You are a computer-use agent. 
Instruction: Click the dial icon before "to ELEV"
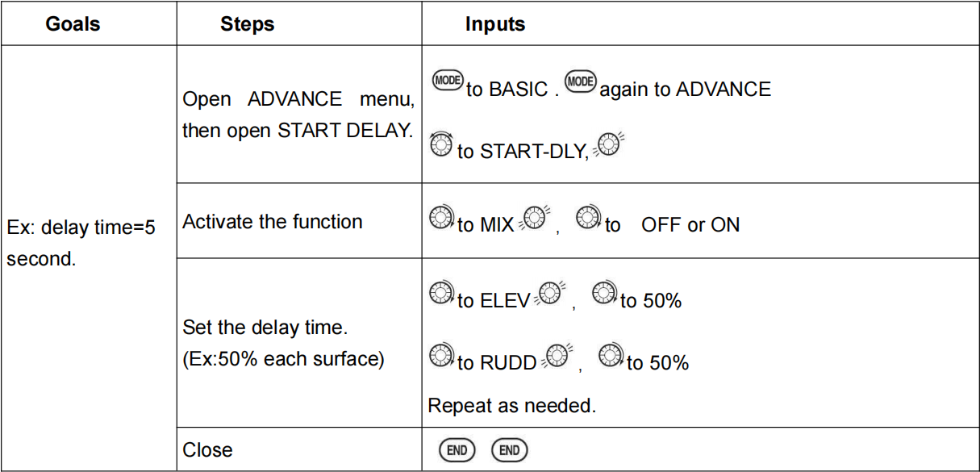pyautogui.click(x=441, y=294)
